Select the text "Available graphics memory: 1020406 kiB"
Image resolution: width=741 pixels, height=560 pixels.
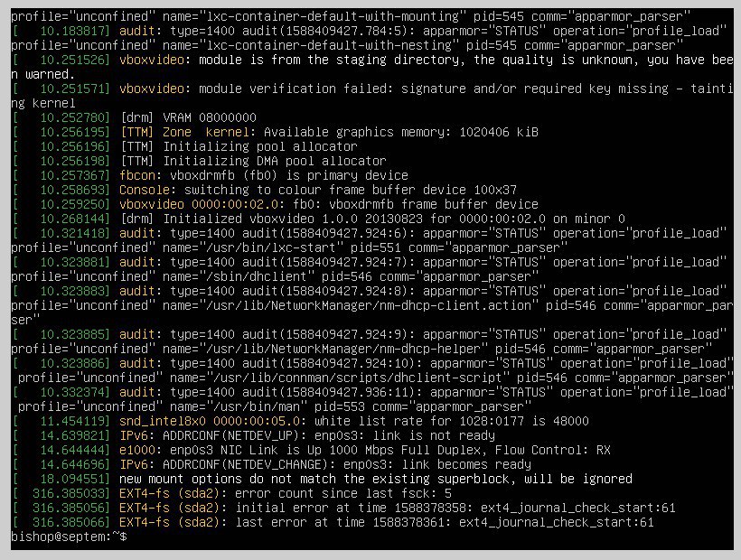coord(400,132)
